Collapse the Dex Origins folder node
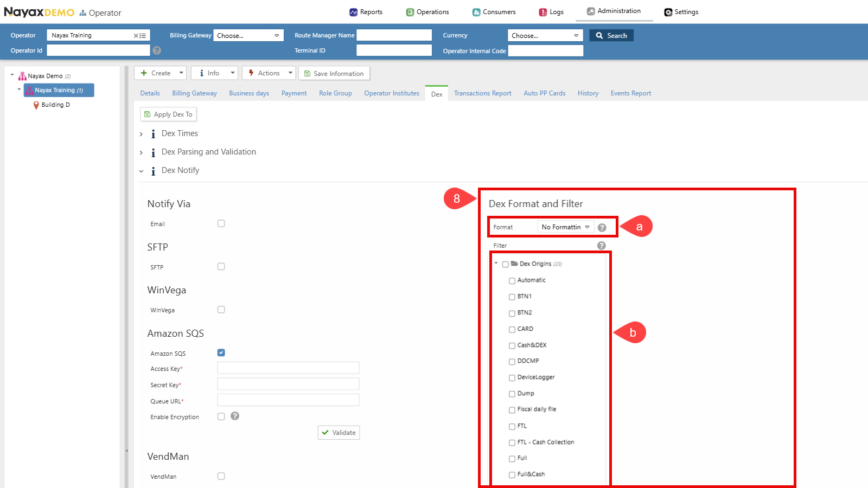Screen dimensions: 868x488 click(496, 264)
